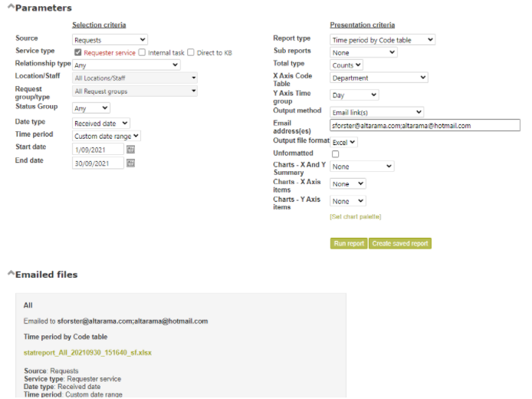Change the Output file format Excel dropdown
The width and height of the screenshot is (532, 399).
coord(343,142)
